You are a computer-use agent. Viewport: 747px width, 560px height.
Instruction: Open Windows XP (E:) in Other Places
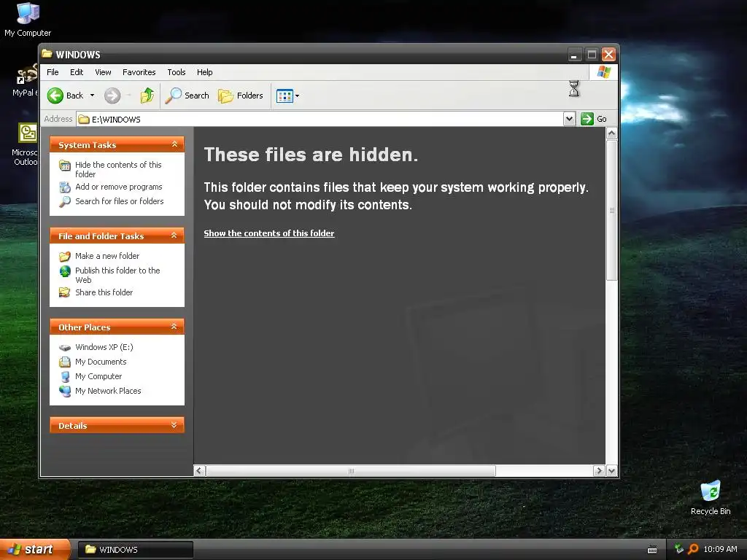pyautogui.click(x=104, y=347)
